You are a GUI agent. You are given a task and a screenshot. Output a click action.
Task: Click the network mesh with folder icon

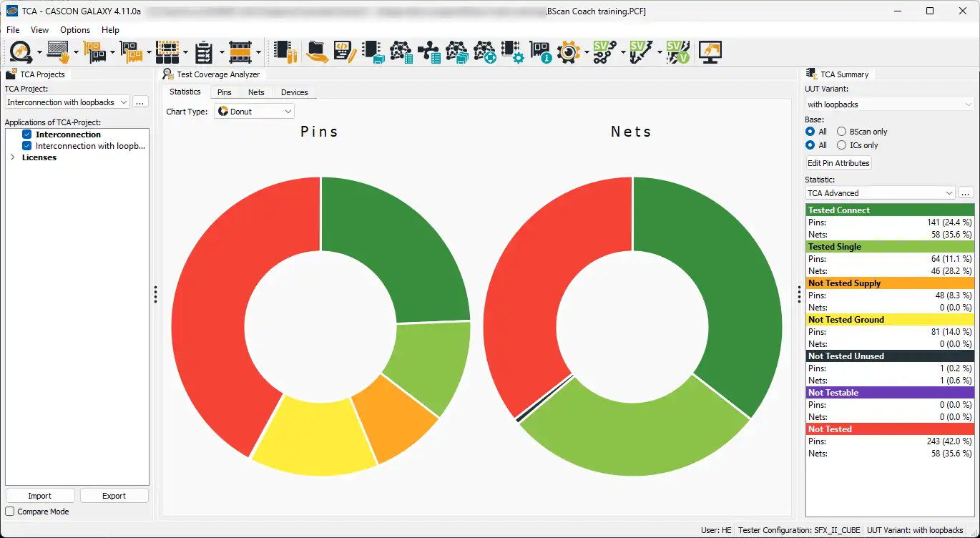coord(457,52)
